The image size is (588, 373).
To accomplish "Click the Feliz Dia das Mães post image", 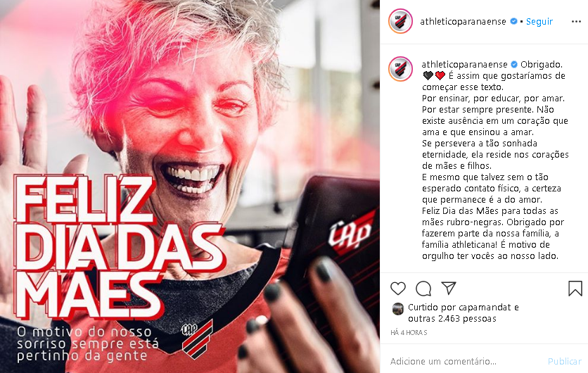I will pos(190,186).
